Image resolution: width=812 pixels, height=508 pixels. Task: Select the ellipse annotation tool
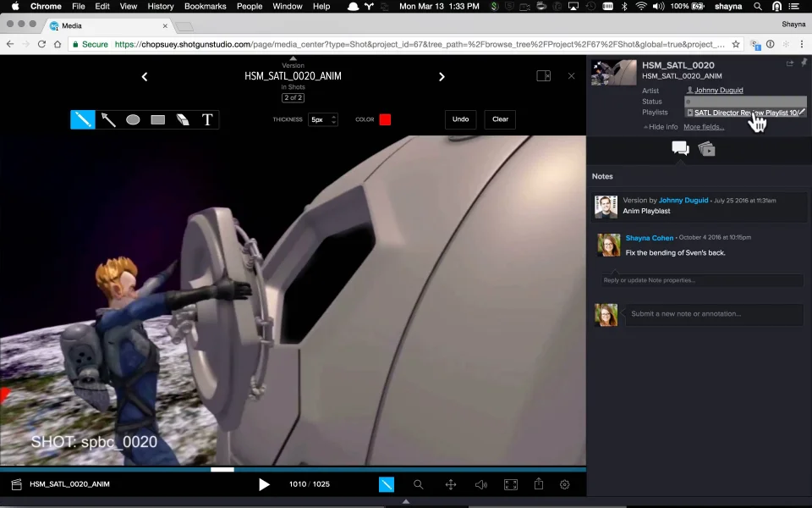pyautogui.click(x=133, y=119)
